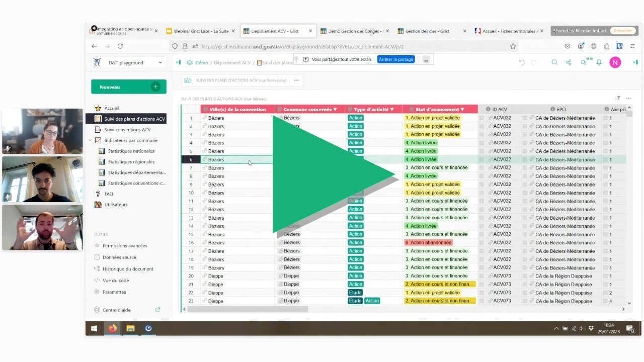The image size is (644, 362).
Task: Click the browser URL address field
Action: 345,46
